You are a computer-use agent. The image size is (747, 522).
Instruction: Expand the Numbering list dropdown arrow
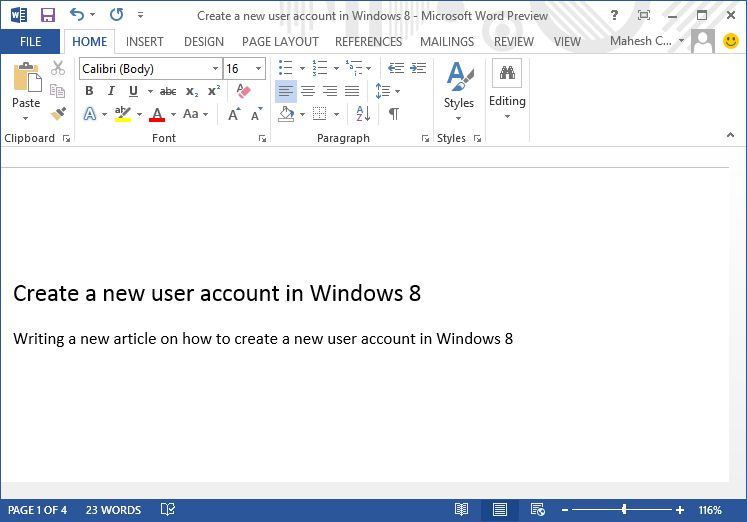(336, 69)
